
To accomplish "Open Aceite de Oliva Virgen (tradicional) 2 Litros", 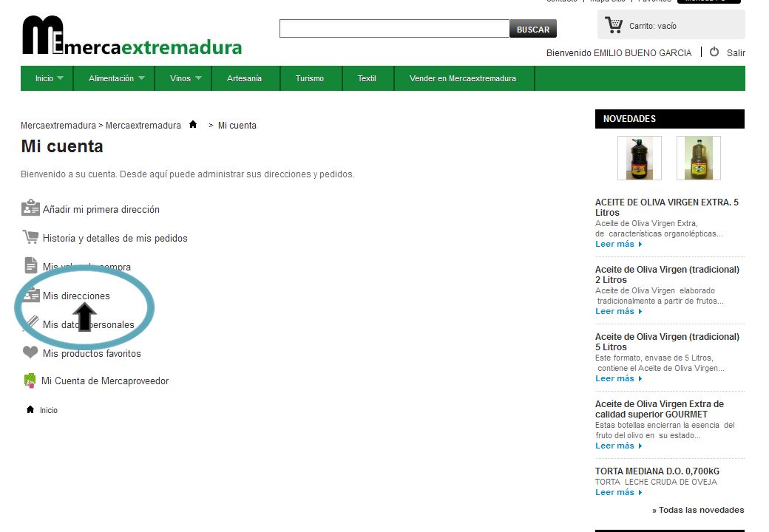I will (x=667, y=274).
